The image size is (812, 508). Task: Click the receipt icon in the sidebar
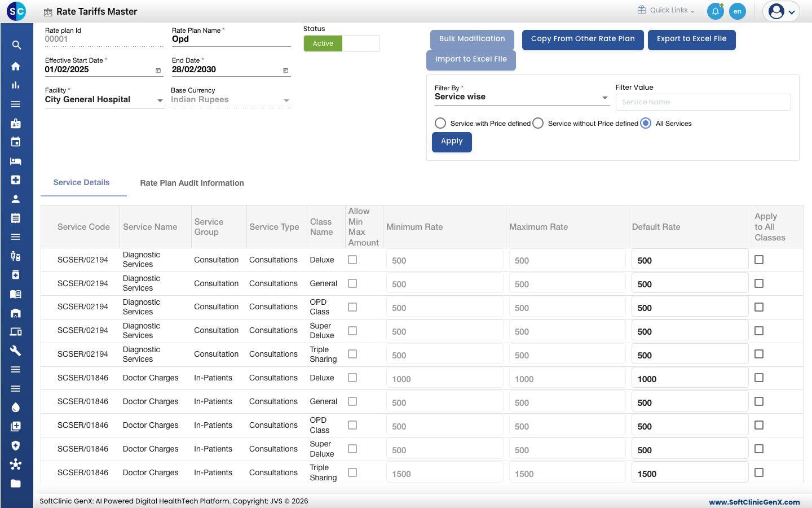pos(16,218)
